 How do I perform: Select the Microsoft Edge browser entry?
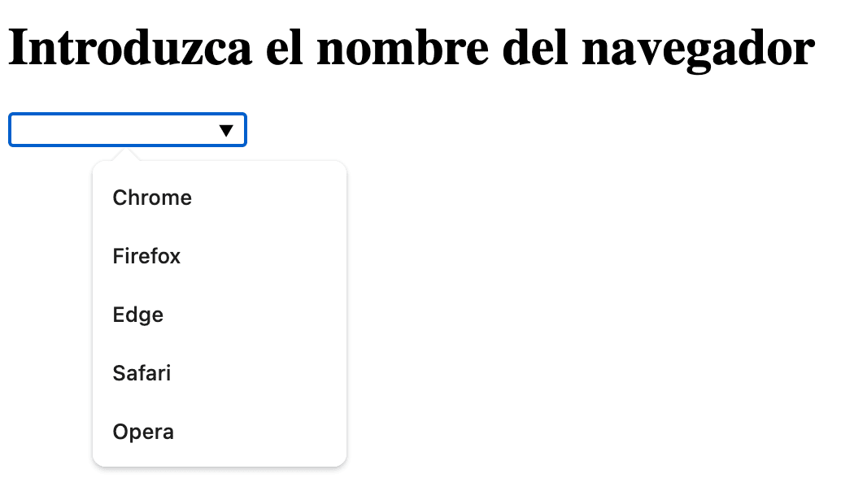pos(138,315)
